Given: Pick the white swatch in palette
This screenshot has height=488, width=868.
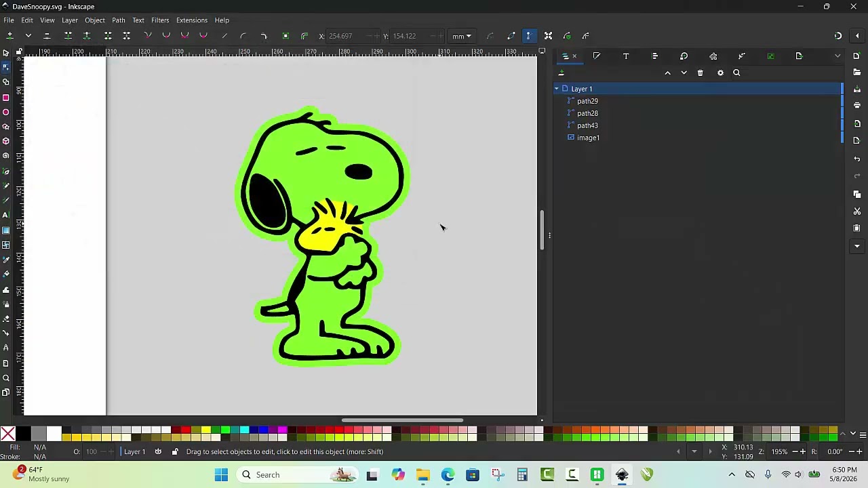Looking at the screenshot, I should [54, 434].
